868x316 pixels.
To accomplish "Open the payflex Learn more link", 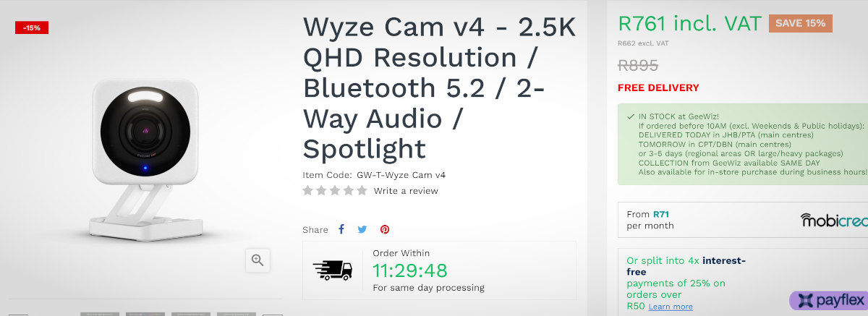I will coord(671,307).
